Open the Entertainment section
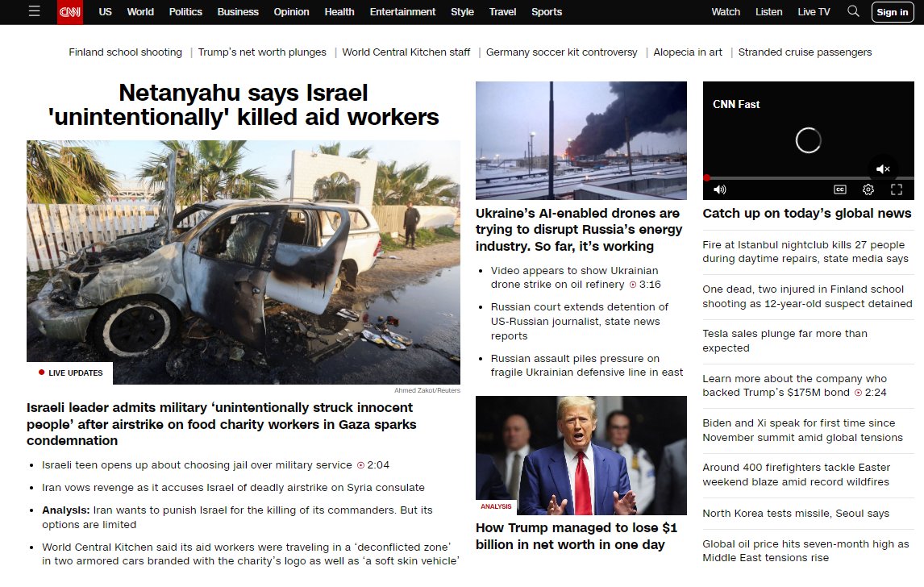924x587 pixels. tap(402, 12)
